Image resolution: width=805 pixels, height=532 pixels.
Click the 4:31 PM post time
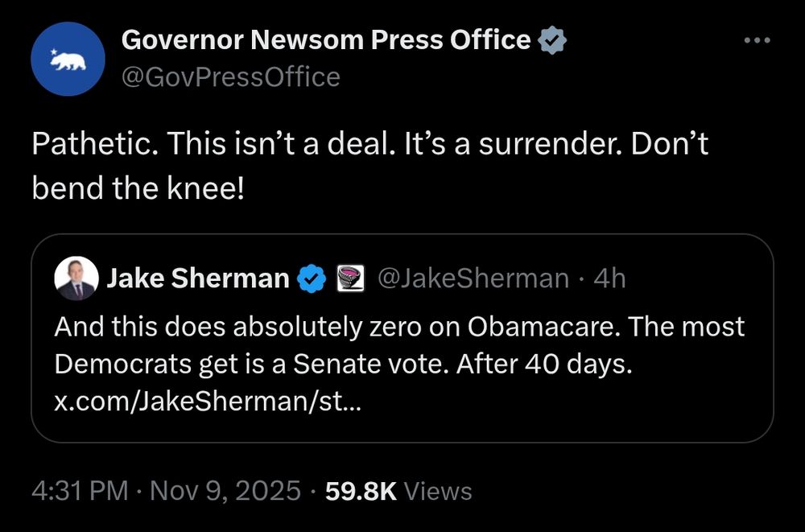pos(79,491)
